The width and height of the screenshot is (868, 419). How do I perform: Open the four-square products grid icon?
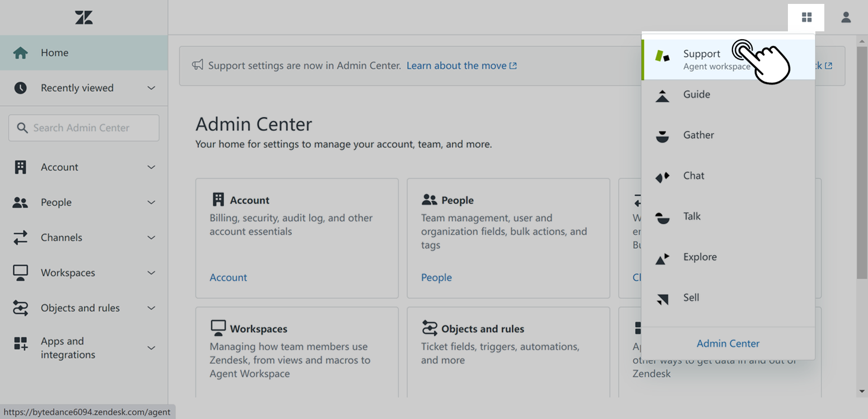coord(806,17)
